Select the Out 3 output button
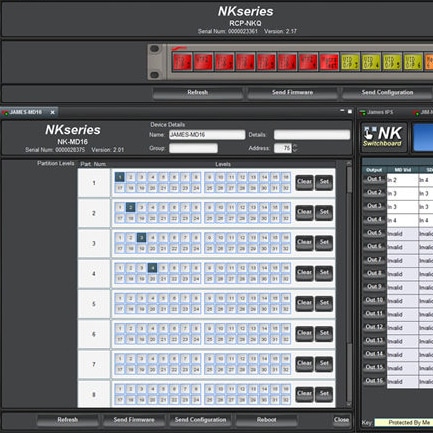The image size is (433, 433). pyautogui.click(x=374, y=206)
